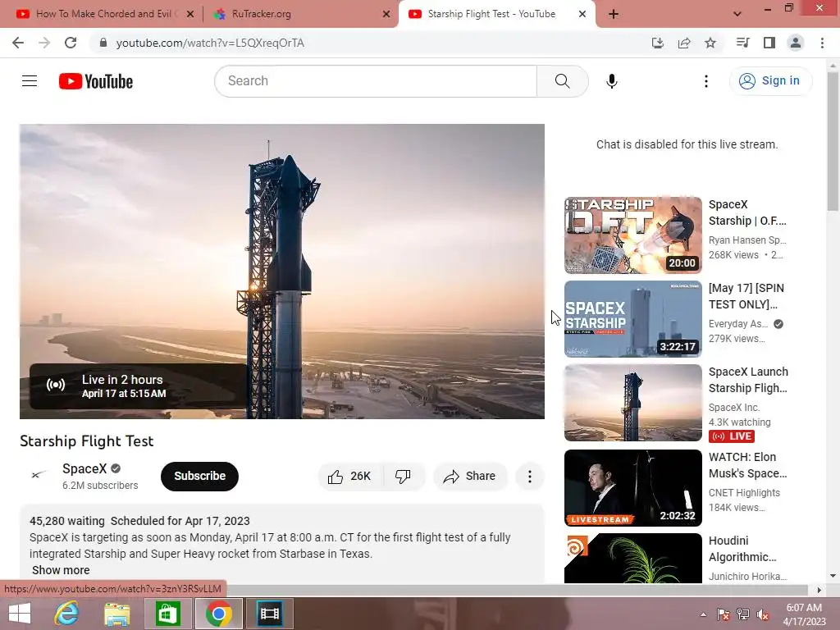
Task: Click the Share button
Action: [470, 477]
